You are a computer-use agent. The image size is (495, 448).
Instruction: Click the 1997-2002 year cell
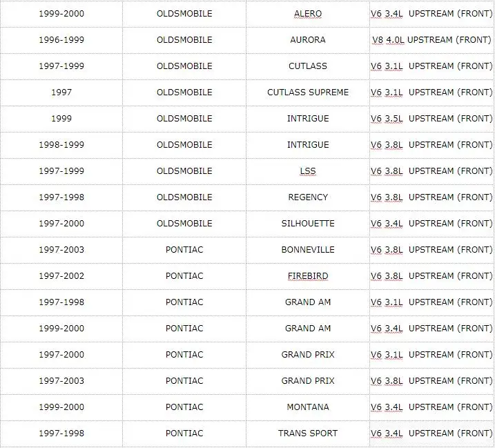click(61, 275)
